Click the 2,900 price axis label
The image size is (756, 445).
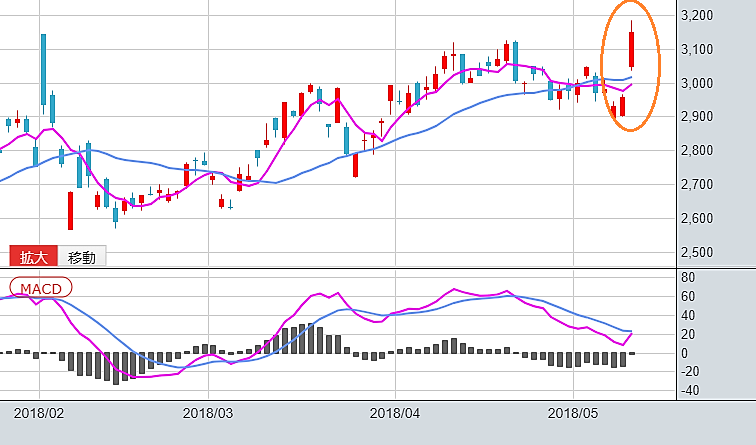(697, 117)
